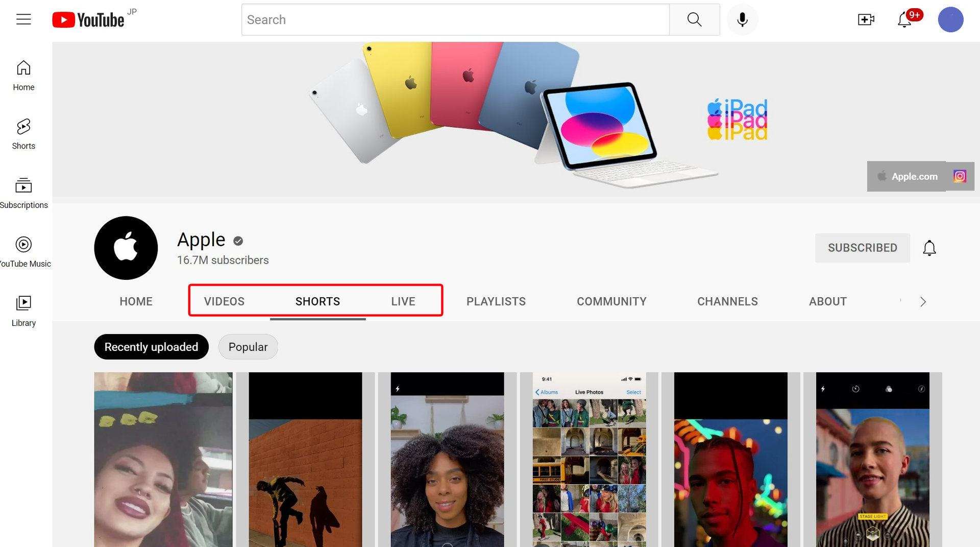The height and width of the screenshot is (547, 980).
Task: Click the SUBSCRIBED button
Action: tap(862, 248)
